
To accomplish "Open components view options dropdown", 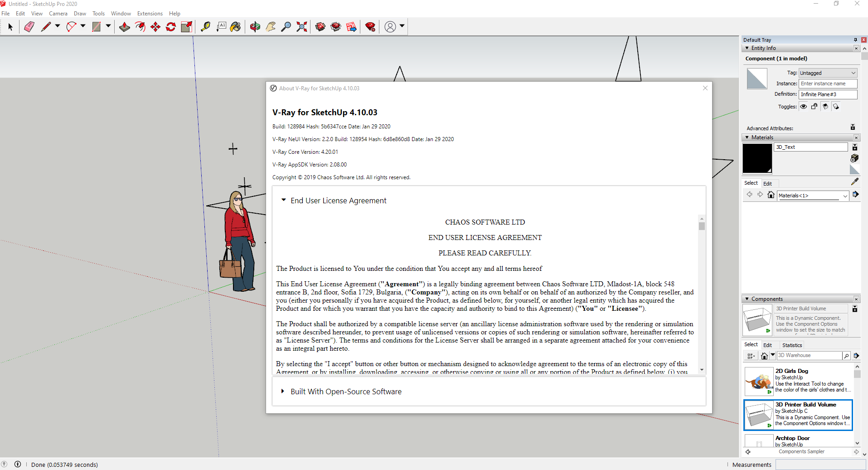I will [751, 356].
